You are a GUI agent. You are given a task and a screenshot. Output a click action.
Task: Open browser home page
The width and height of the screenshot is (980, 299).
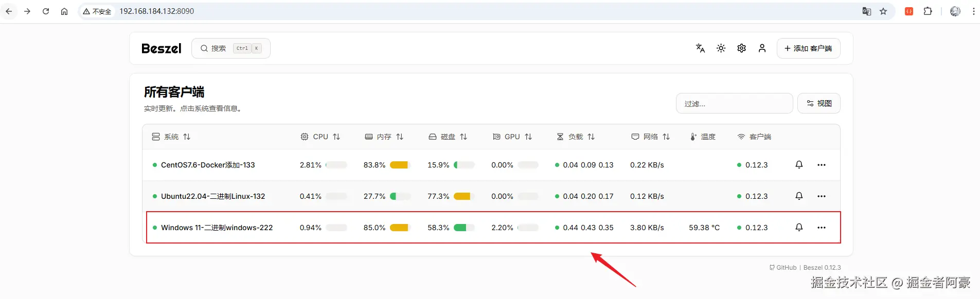64,11
